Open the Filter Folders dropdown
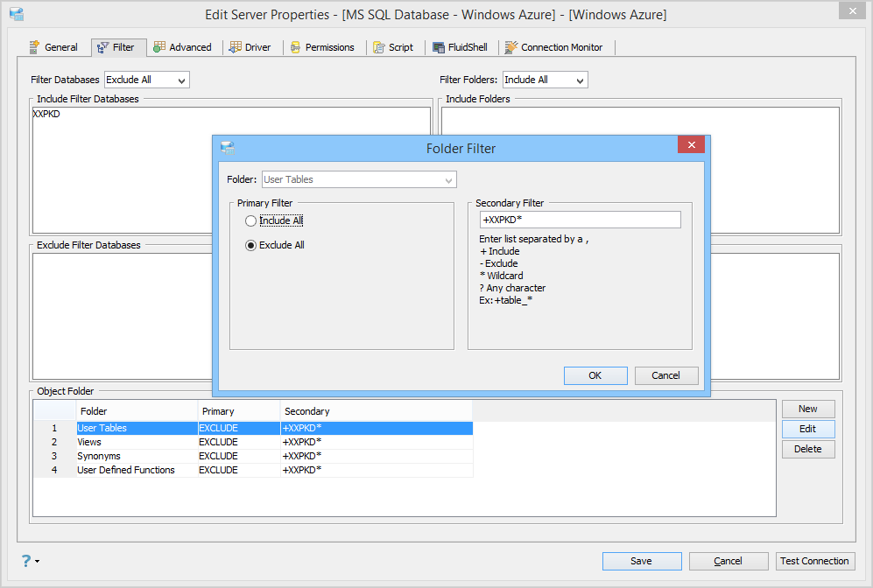 [545, 80]
